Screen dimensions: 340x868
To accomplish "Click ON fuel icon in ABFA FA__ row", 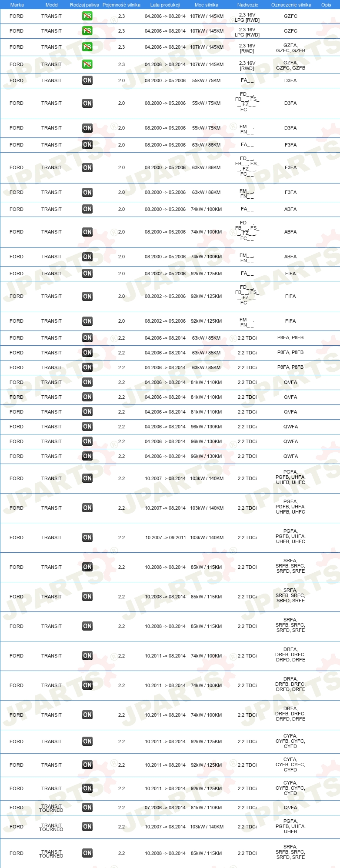I will (x=87, y=209).
